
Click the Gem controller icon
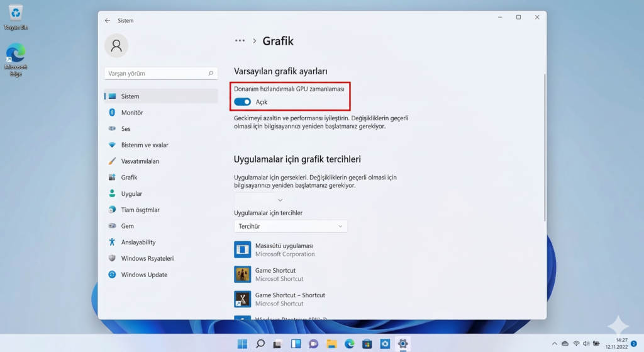tap(112, 225)
